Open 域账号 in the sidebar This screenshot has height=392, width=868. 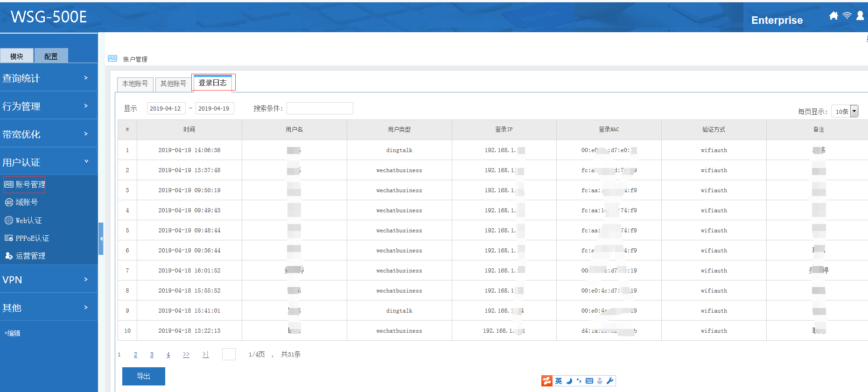(26, 203)
